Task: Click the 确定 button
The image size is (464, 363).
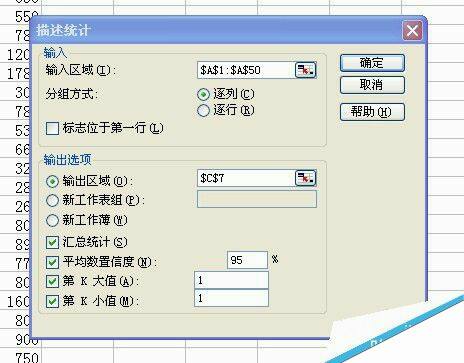Action: [x=372, y=63]
